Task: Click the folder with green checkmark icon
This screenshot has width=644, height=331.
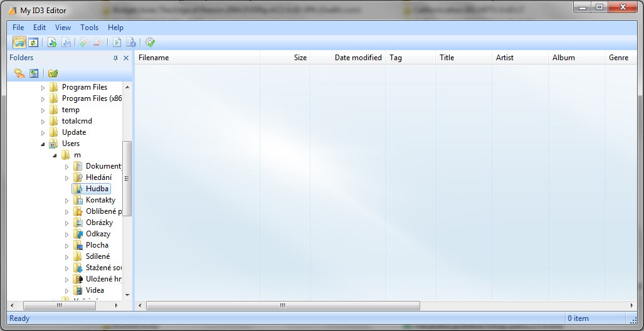Action: click(53, 73)
